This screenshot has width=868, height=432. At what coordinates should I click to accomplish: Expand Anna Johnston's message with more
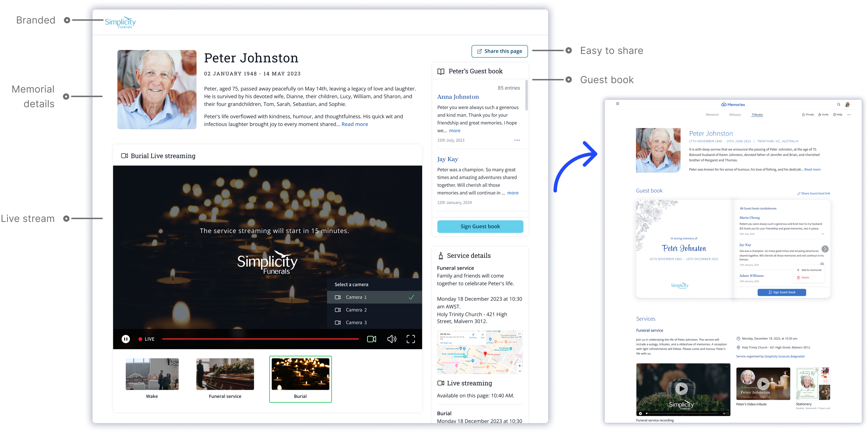[x=455, y=131]
